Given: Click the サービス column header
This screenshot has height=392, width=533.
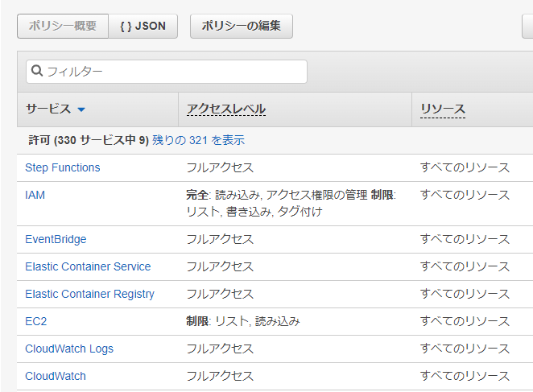Looking at the screenshot, I should pyautogui.click(x=48, y=109).
